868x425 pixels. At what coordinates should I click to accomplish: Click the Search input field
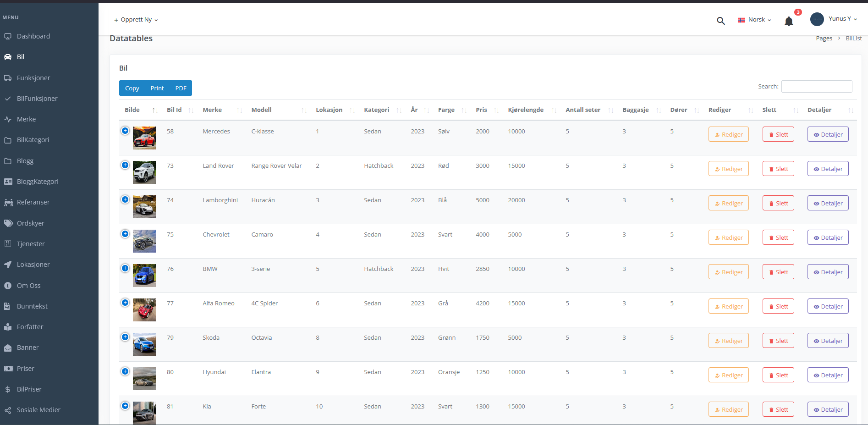tap(816, 86)
